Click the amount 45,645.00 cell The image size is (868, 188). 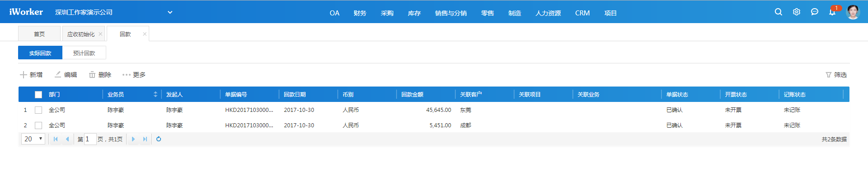439,110
